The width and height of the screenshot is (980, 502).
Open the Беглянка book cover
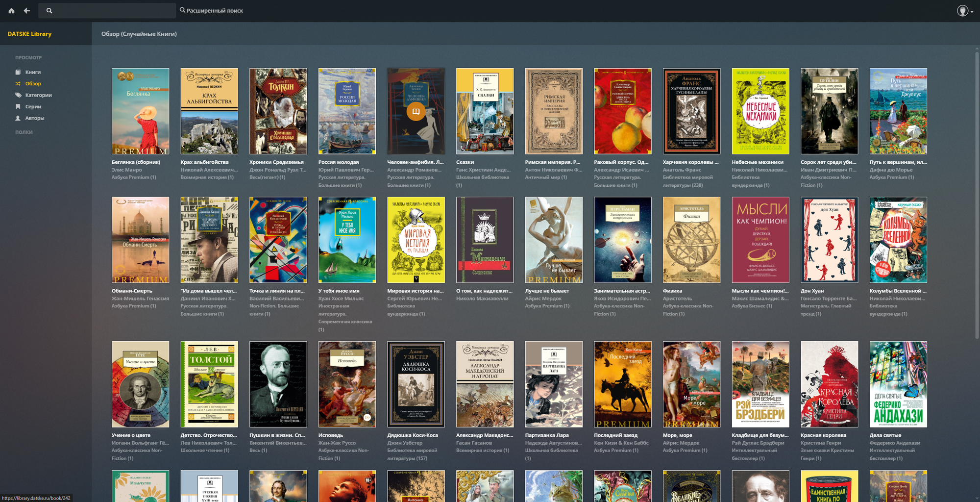pyautogui.click(x=140, y=111)
